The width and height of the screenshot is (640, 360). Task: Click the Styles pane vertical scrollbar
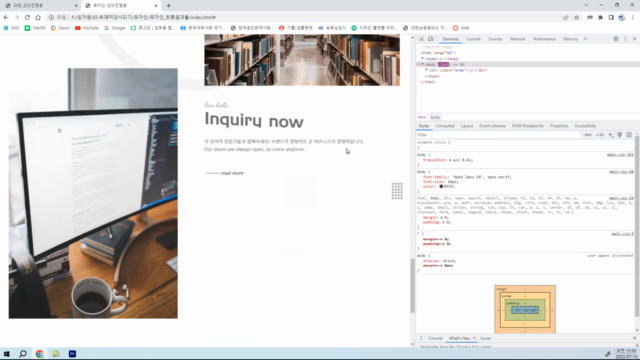coord(637,227)
